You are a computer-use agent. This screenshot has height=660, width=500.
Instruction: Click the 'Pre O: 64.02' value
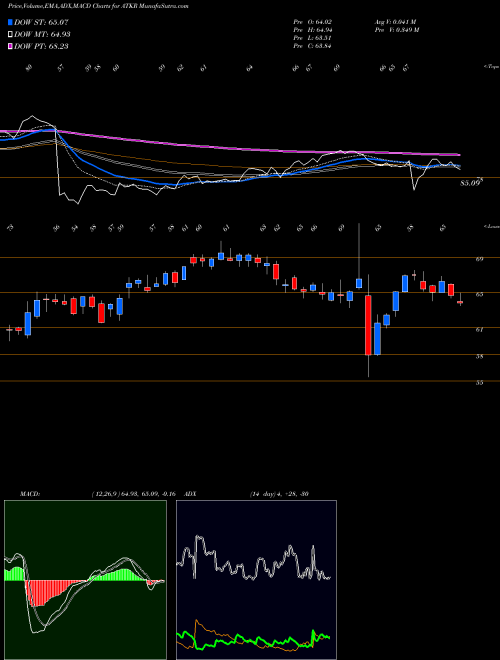(314, 22)
